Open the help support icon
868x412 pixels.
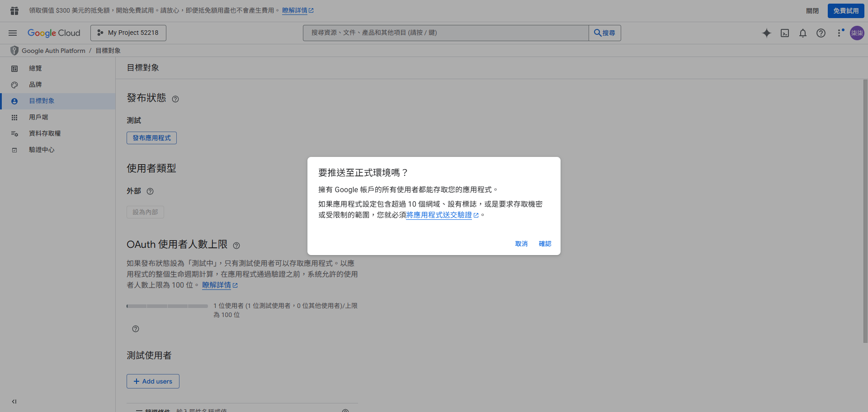(x=821, y=33)
